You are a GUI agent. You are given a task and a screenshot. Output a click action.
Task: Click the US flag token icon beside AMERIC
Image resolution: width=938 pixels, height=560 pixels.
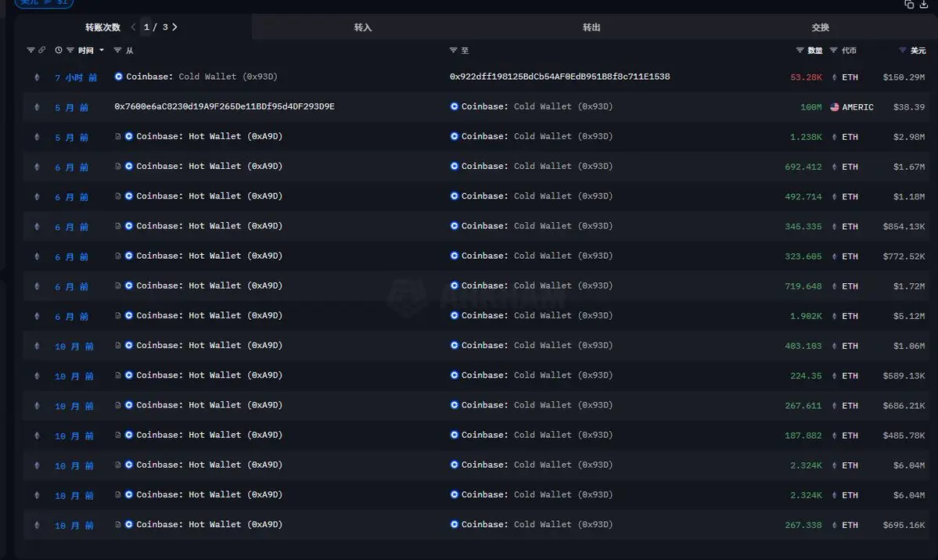835,107
